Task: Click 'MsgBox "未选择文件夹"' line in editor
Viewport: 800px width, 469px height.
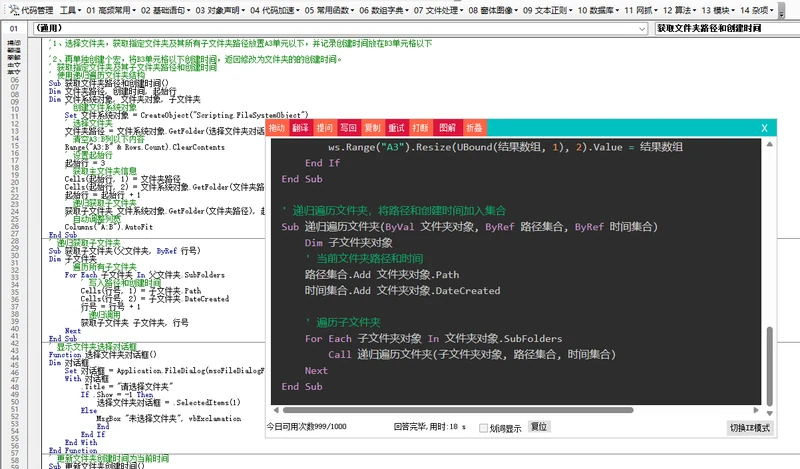Action: point(168,418)
